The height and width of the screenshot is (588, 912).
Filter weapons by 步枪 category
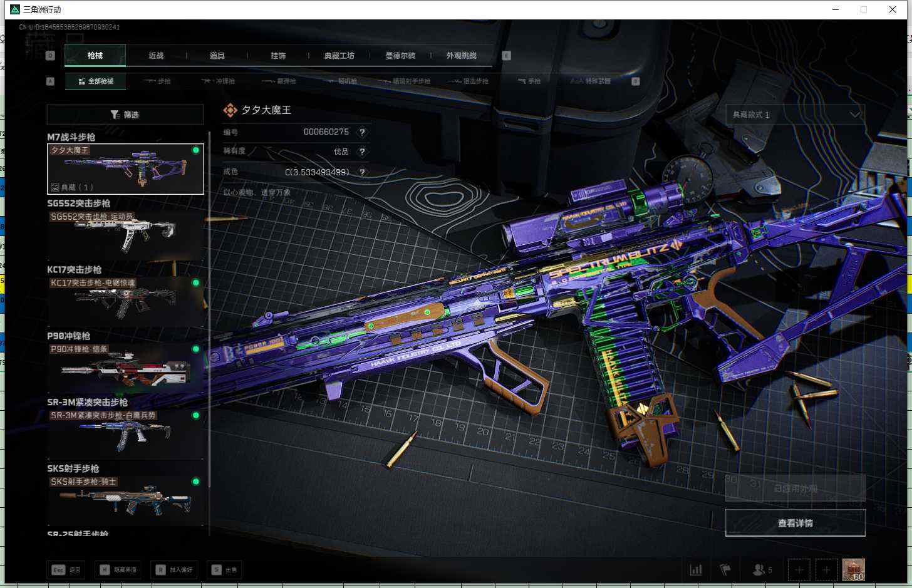(x=157, y=81)
